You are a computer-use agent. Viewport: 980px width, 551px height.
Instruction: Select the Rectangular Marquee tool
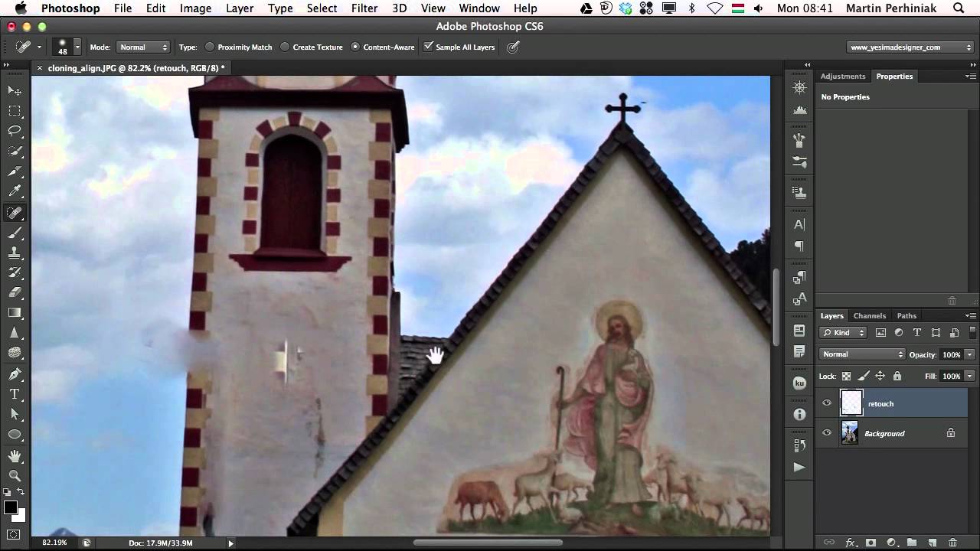pyautogui.click(x=15, y=111)
